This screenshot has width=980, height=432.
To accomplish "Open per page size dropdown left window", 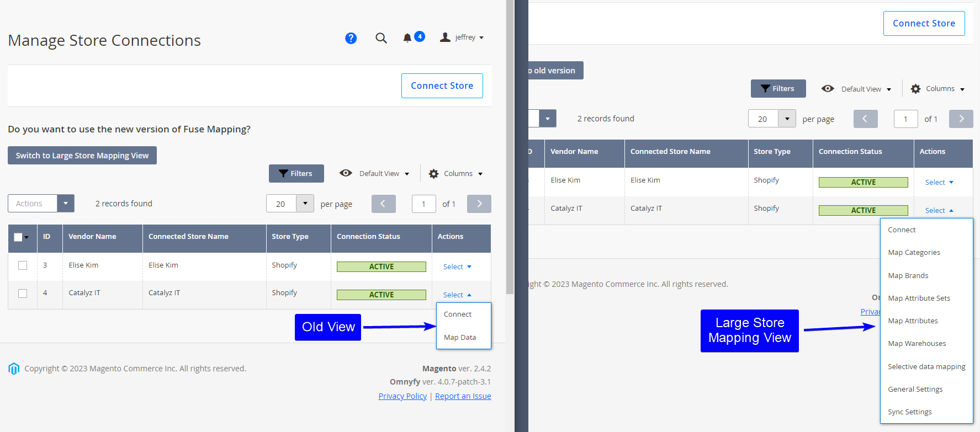I will [x=305, y=204].
